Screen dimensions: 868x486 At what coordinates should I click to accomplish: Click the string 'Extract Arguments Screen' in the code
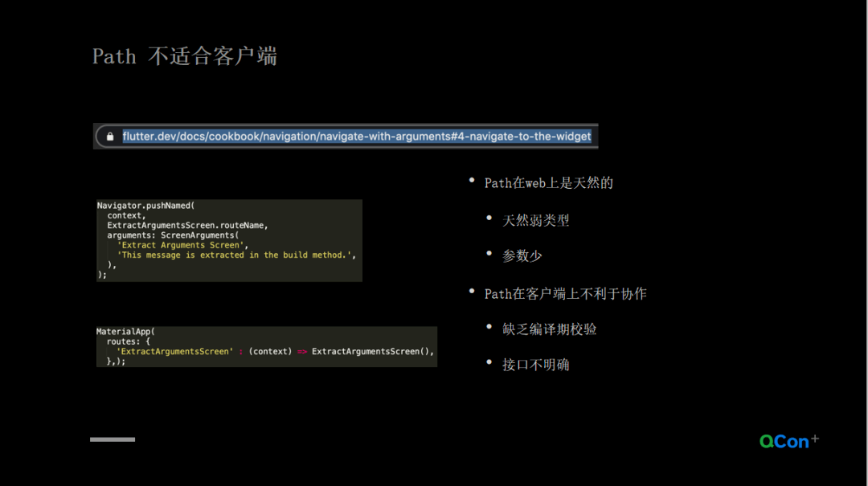click(181, 245)
